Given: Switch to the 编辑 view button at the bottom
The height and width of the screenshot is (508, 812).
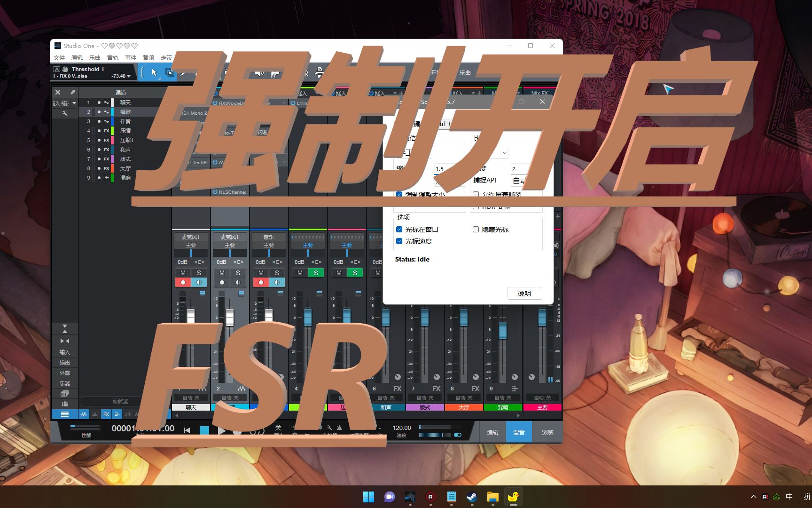Looking at the screenshot, I should [x=492, y=432].
